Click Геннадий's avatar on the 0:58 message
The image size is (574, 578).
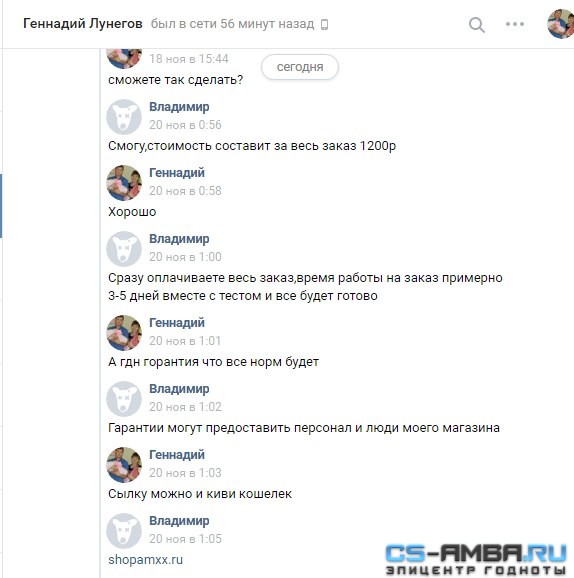(x=124, y=183)
